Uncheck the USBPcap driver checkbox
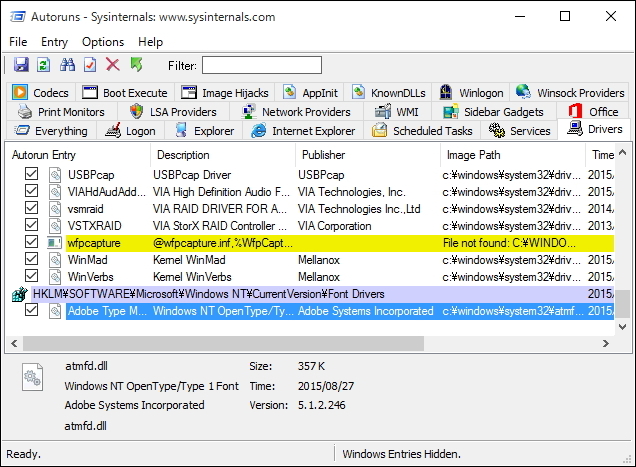The height and width of the screenshot is (467, 636). click(x=31, y=174)
